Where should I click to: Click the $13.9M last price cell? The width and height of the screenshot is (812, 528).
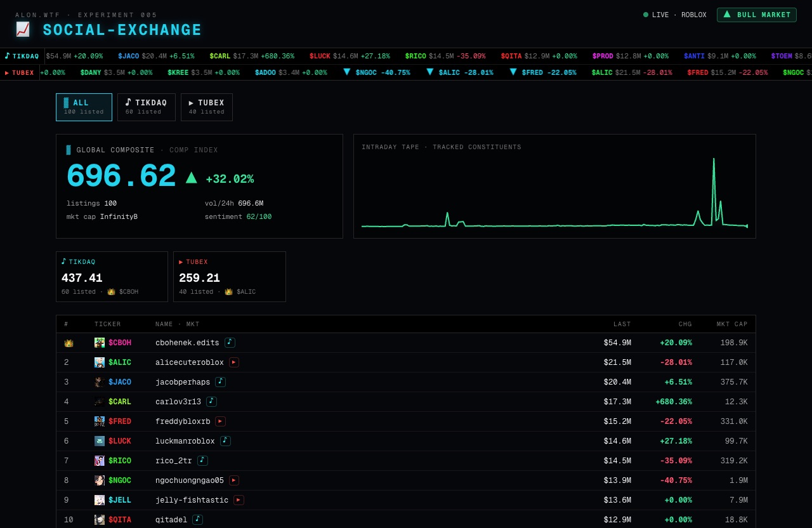[617, 480]
